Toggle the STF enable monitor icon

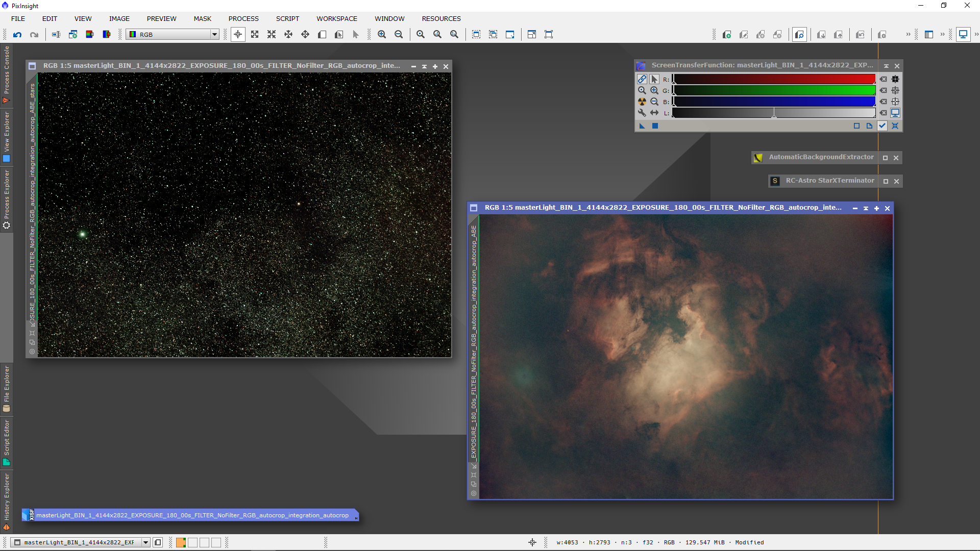click(x=895, y=113)
